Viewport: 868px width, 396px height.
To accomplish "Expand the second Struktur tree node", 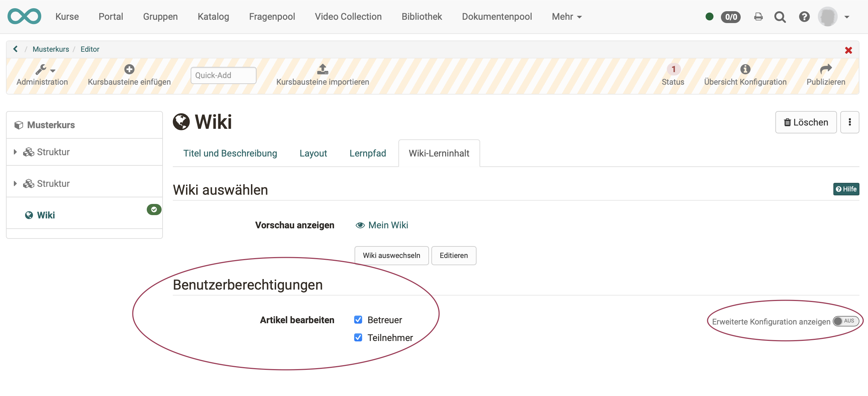I will pyautogui.click(x=15, y=183).
